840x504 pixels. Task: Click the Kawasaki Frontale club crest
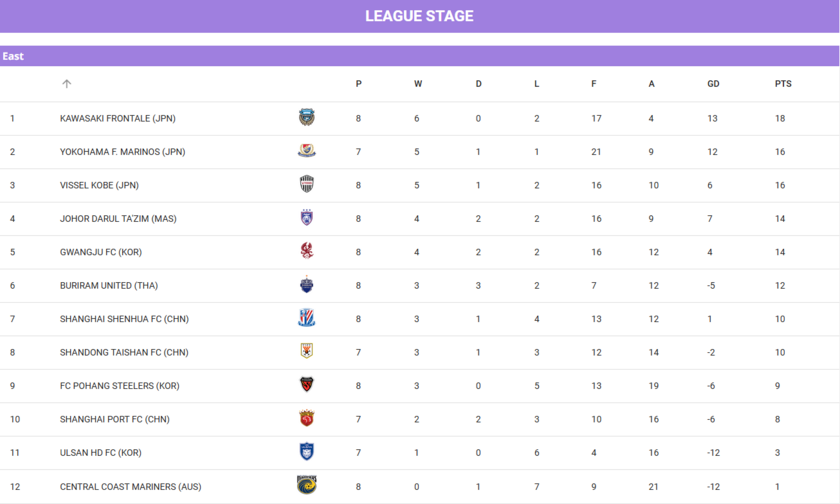[x=307, y=118]
